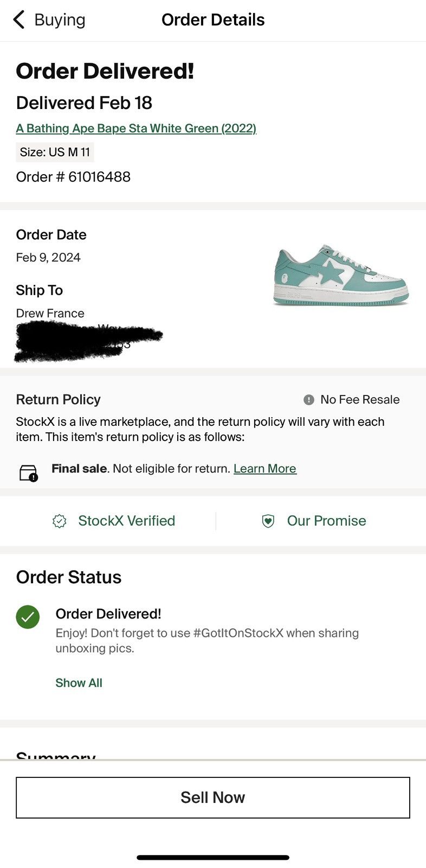
Task: Tap the Bape Sta sneaker thumbnail
Action: pyautogui.click(x=340, y=276)
